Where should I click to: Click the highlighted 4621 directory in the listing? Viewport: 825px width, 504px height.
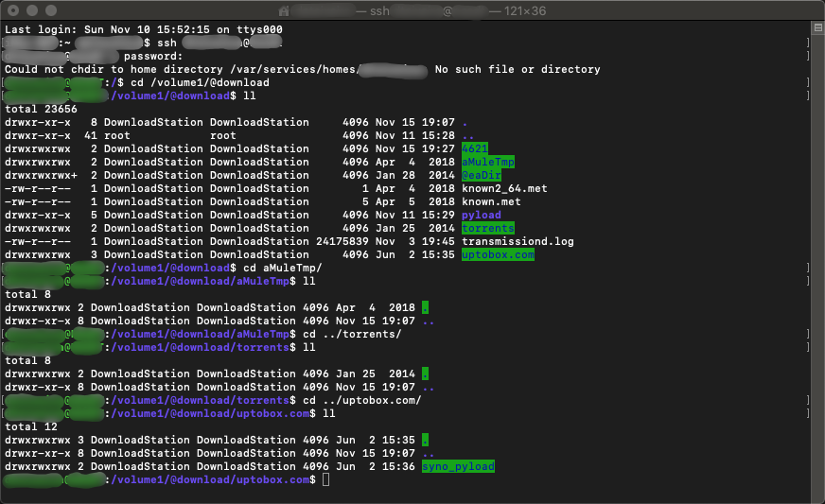tap(475, 149)
